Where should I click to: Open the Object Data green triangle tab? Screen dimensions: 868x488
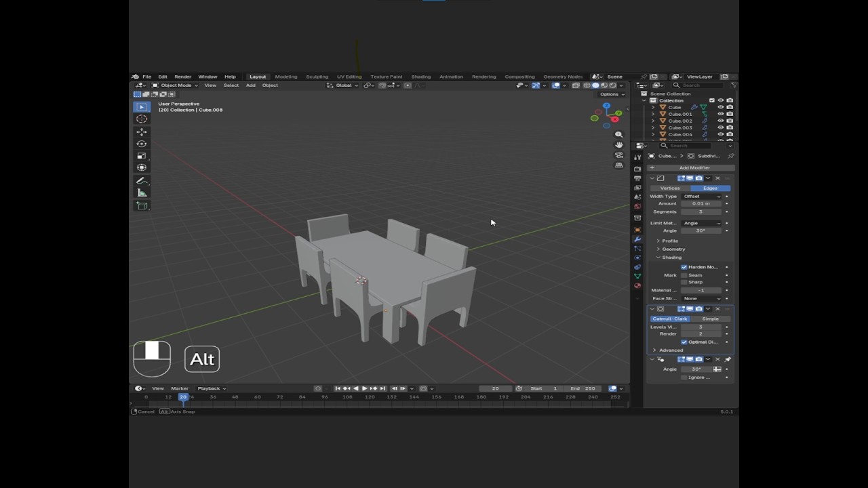637,277
